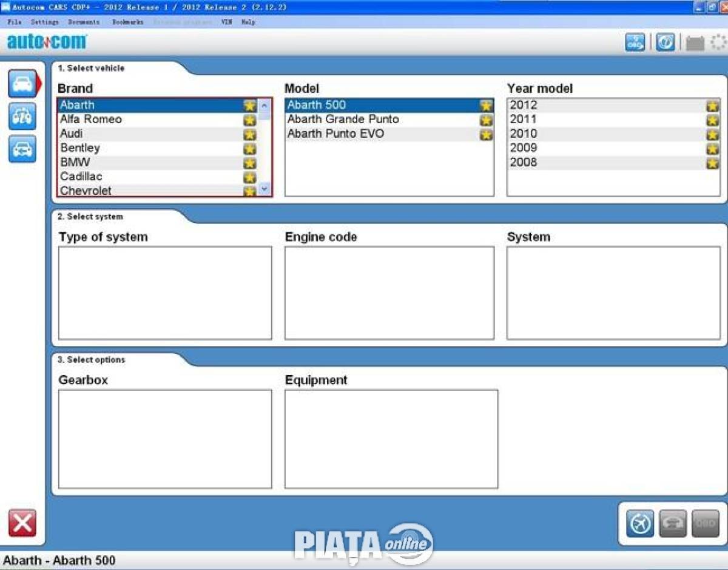Click the empty System list box
728x570 pixels.
613,293
